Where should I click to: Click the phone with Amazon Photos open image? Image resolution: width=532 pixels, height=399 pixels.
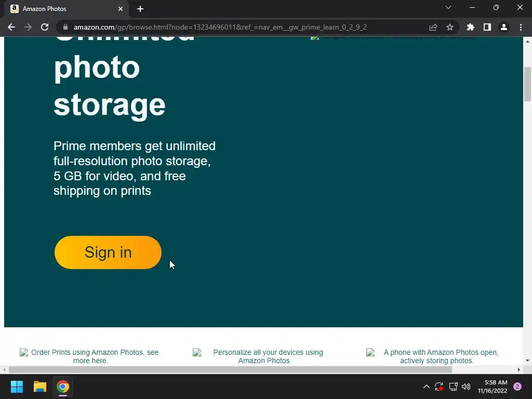pos(437,356)
